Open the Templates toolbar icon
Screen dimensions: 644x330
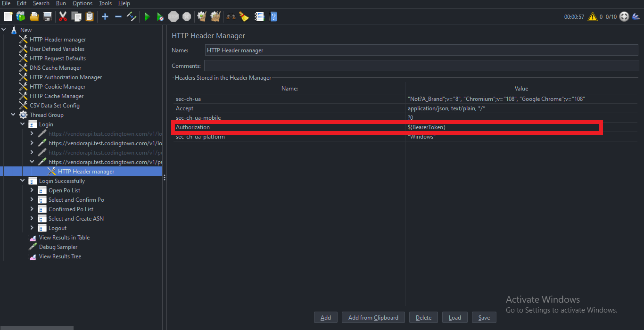pos(21,16)
